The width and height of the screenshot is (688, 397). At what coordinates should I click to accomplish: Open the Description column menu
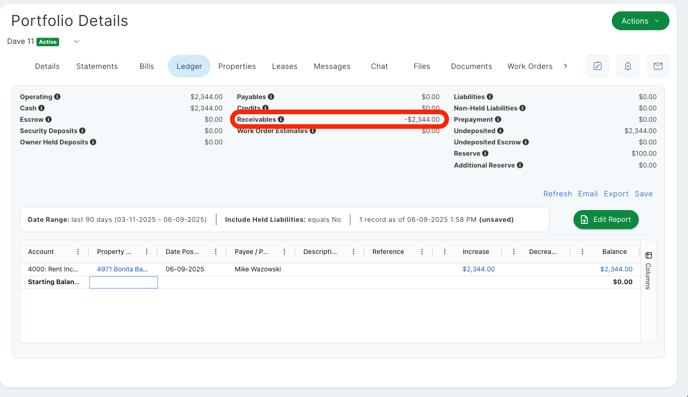click(353, 252)
